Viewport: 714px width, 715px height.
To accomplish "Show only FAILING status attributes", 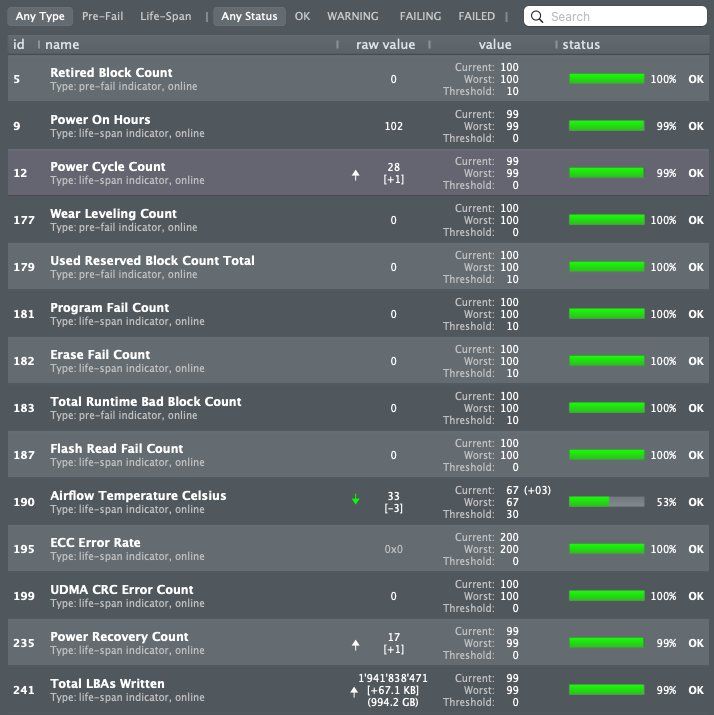I will (421, 17).
